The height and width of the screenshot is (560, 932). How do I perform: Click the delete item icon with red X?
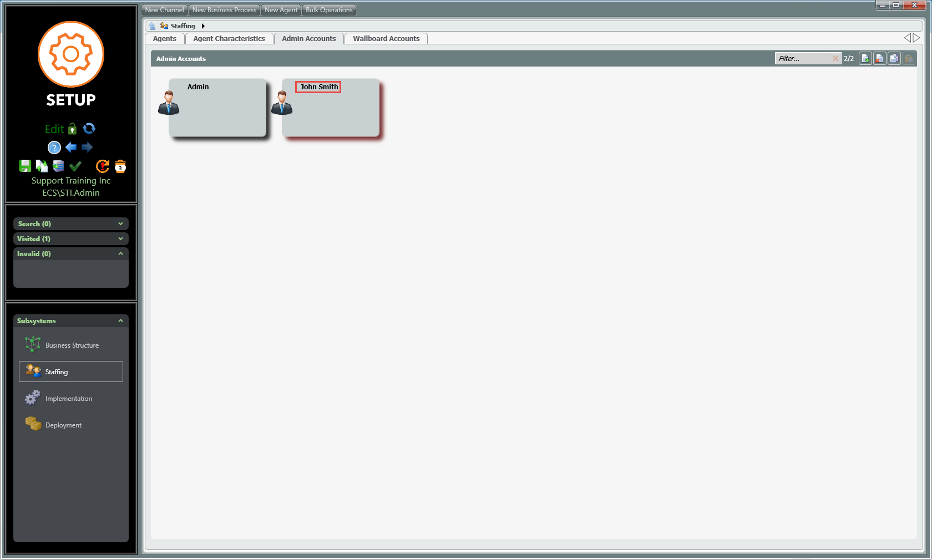click(879, 59)
